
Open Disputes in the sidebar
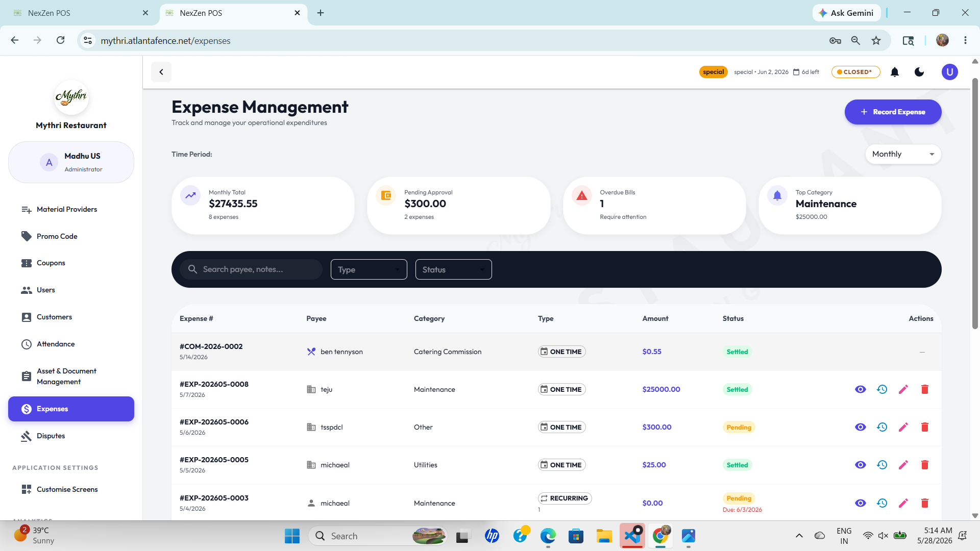click(x=71, y=436)
